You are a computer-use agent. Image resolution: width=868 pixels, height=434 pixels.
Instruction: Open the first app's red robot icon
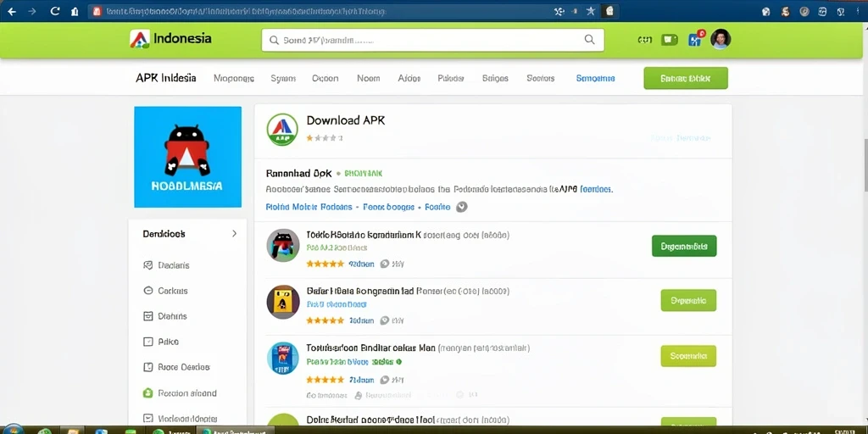click(x=283, y=245)
